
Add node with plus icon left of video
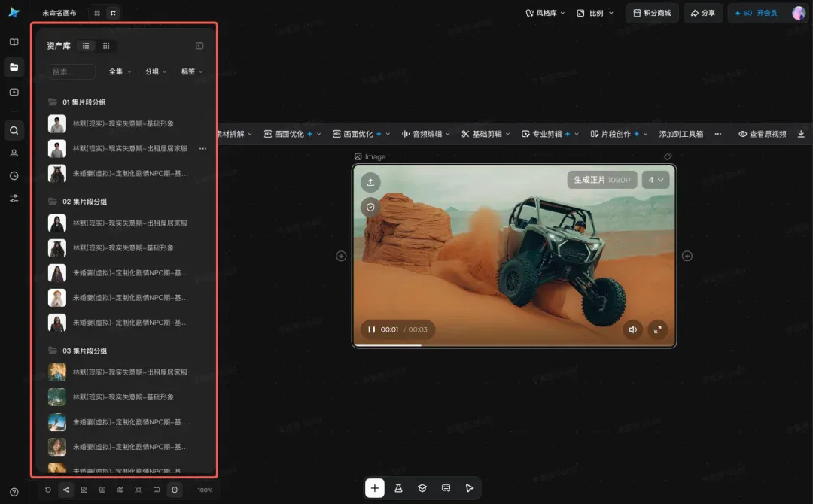point(341,256)
